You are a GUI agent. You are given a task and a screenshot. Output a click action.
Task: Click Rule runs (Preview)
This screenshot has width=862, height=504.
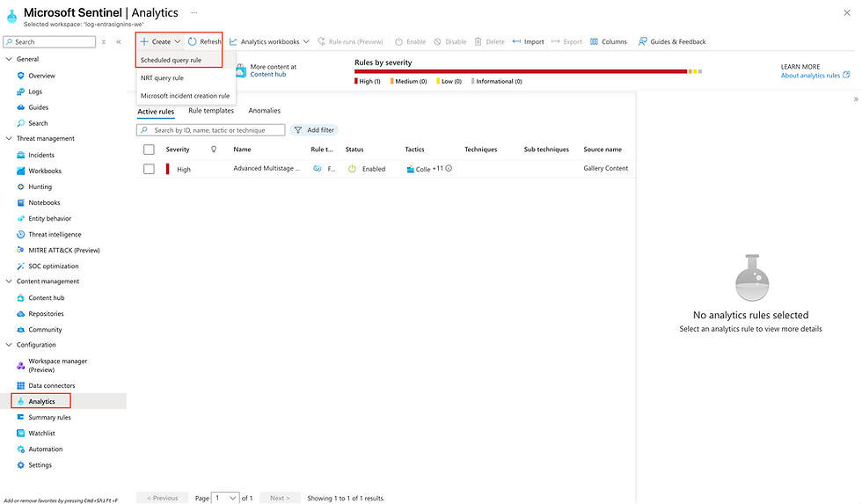pyautogui.click(x=350, y=41)
